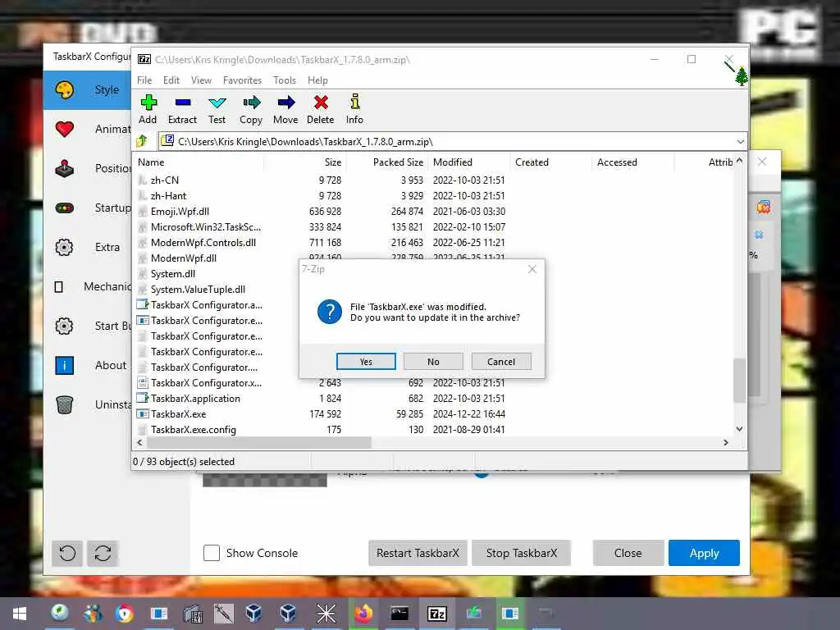The image size is (840, 630).
Task: Click the vertical scrollbar thumb in file list
Action: [739, 381]
